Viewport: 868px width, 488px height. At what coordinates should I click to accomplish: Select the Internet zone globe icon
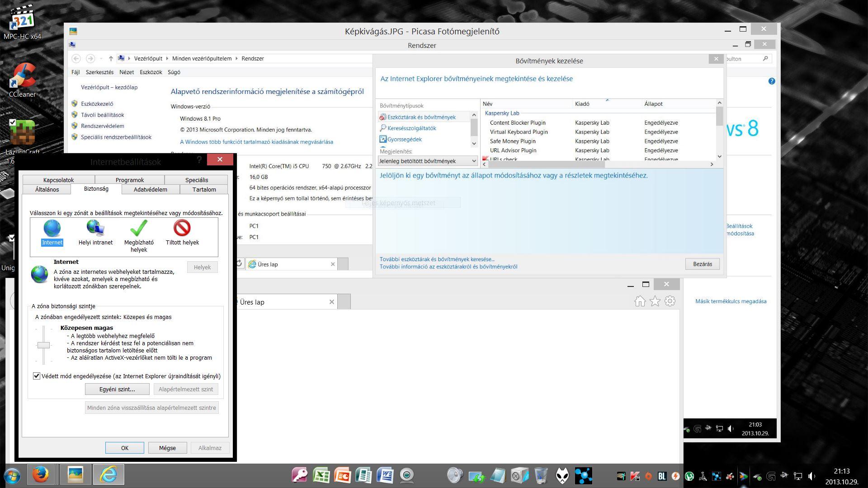(x=52, y=229)
